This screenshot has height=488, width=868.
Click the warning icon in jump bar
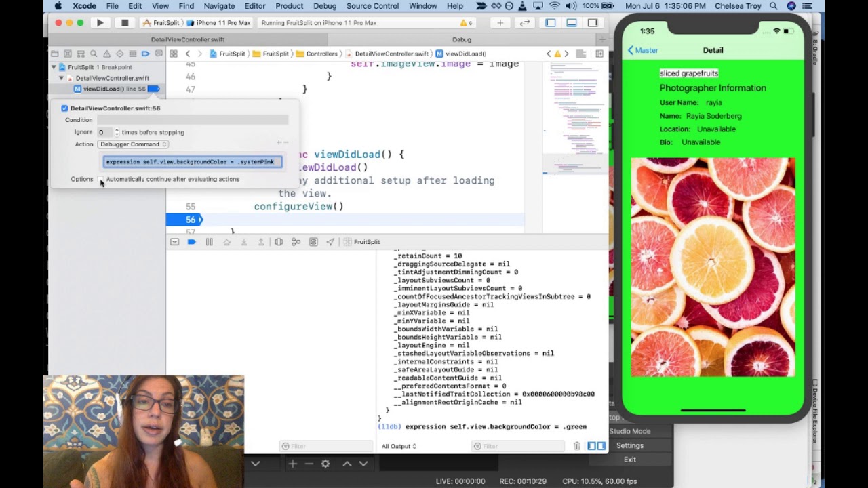tap(557, 54)
